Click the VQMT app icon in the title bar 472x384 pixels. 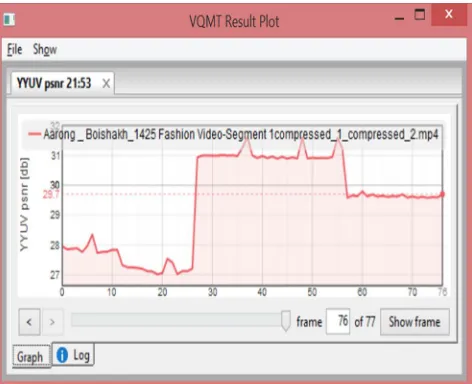pyautogui.click(x=9, y=19)
